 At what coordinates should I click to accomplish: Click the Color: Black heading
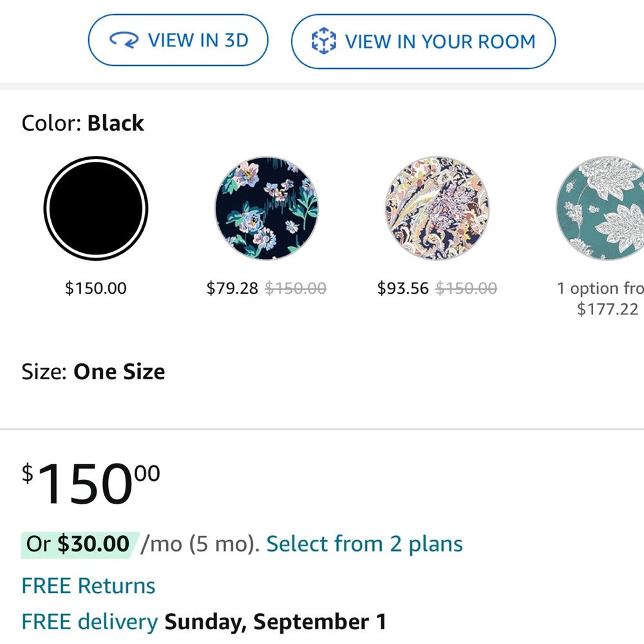coord(82,123)
